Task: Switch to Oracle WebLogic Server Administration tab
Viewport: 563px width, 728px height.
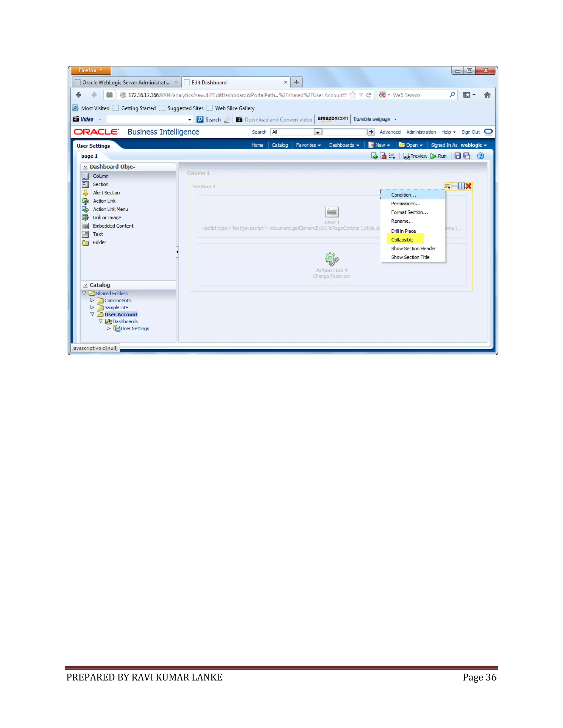Action: click(x=127, y=82)
